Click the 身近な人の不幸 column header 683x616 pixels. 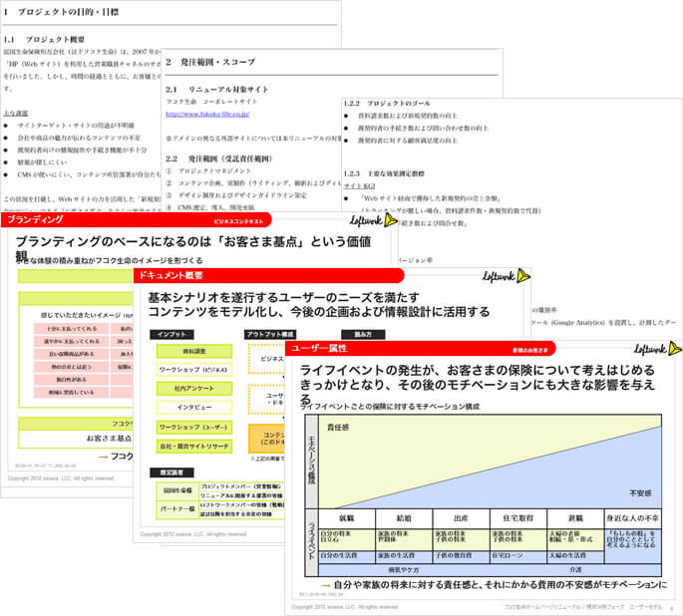pyautogui.click(x=633, y=518)
